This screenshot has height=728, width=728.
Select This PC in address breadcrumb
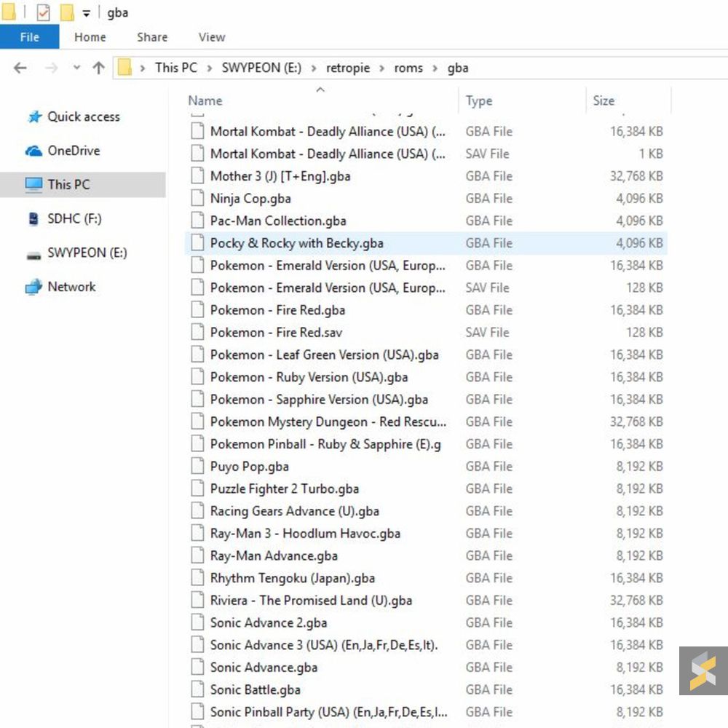(176, 68)
